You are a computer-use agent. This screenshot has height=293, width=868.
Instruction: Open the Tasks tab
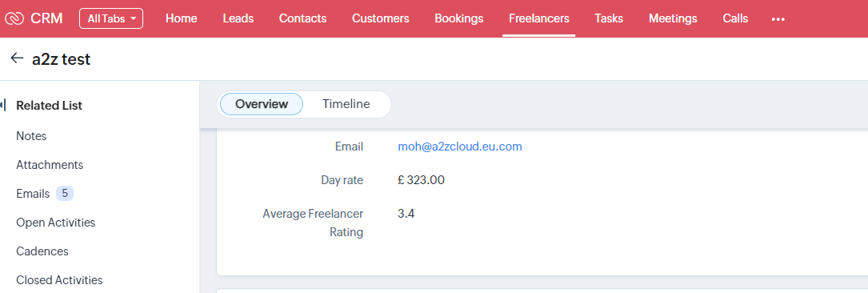tap(609, 18)
